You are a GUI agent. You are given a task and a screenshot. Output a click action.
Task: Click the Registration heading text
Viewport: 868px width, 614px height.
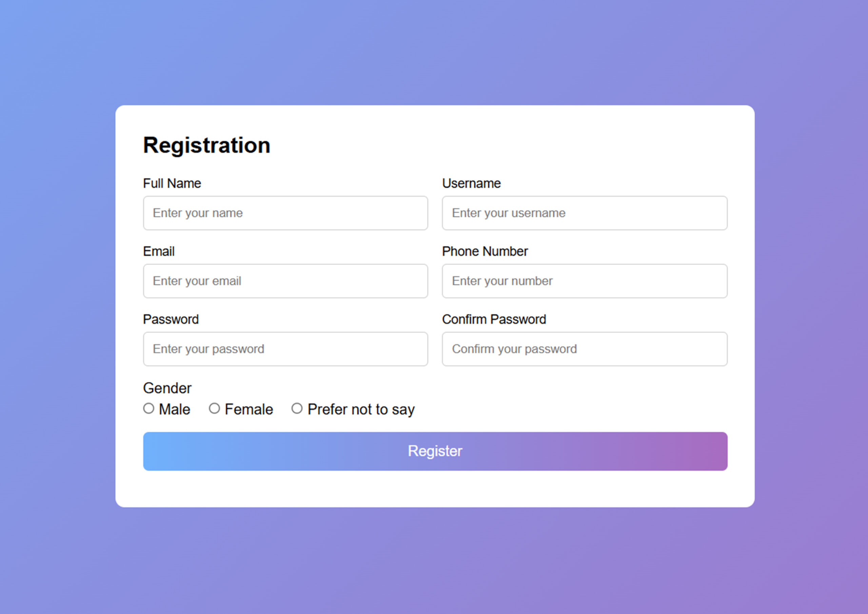pyautogui.click(x=206, y=145)
